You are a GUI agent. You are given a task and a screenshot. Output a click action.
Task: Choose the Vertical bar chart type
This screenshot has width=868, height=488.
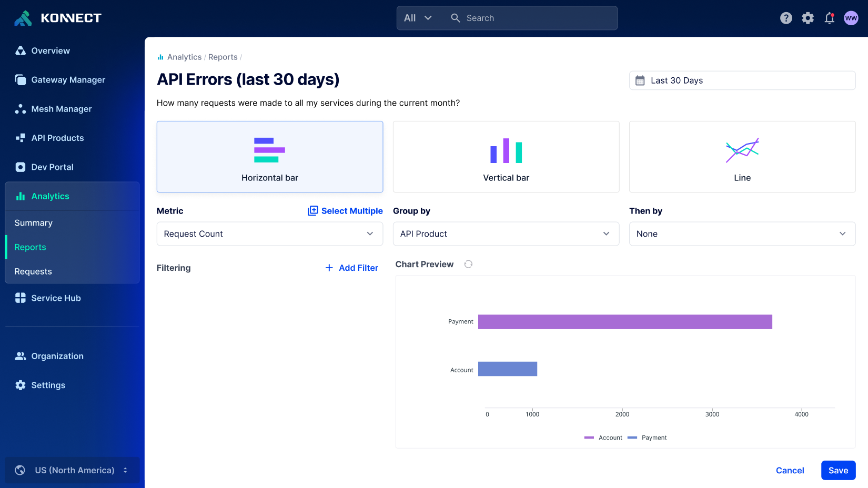point(506,157)
